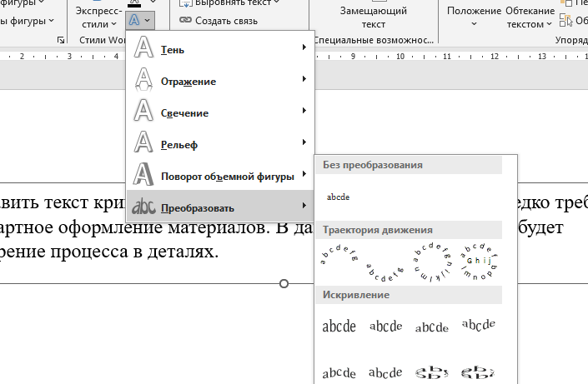Viewport: 588px width, 384px height.
Task: Select the first warp style in Искривление
Action: tap(339, 327)
